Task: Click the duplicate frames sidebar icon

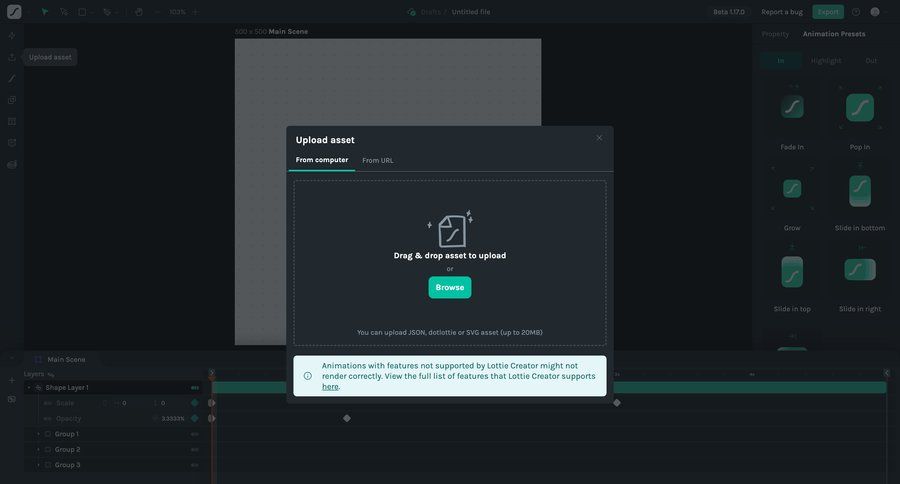Action: click(x=11, y=100)
